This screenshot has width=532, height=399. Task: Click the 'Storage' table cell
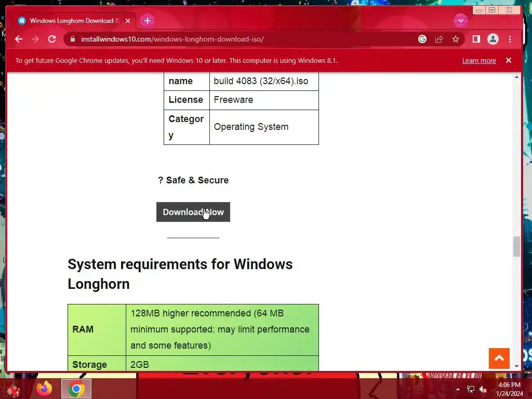pyautogui.click(x=97, y=363)
